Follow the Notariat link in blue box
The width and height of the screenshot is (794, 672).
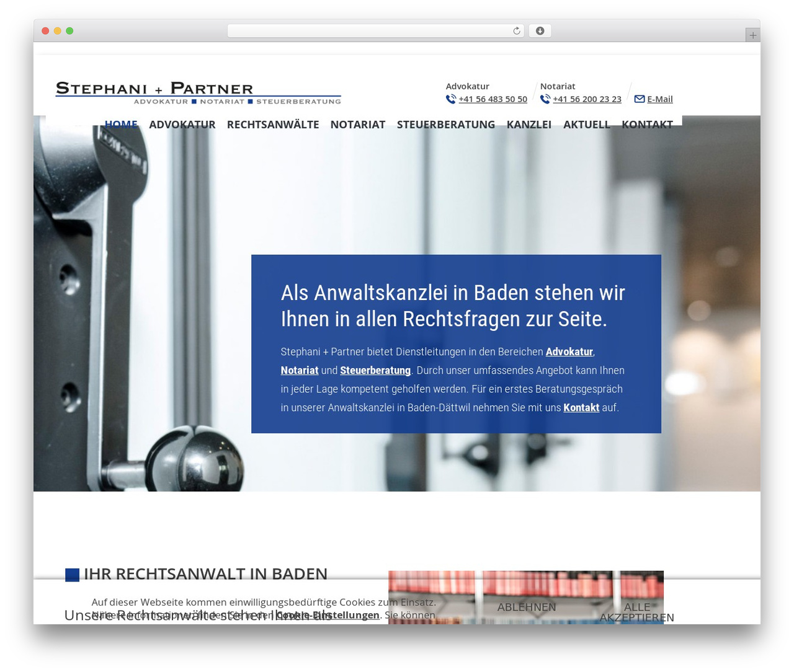pos(300,370)
